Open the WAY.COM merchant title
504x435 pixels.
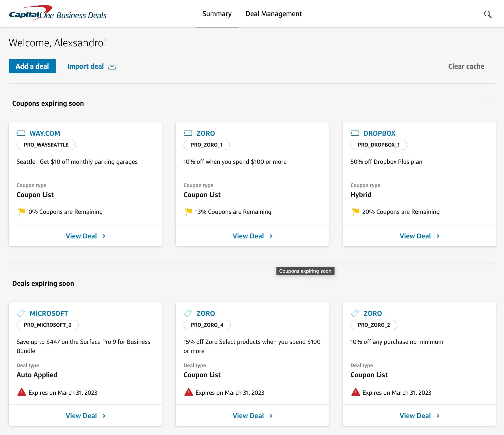(x=45, y=133)
